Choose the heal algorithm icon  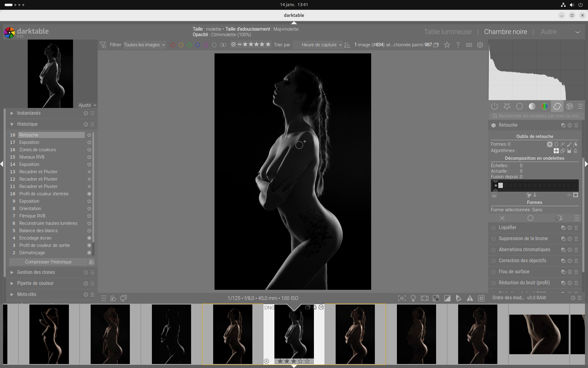coord(556,151)
